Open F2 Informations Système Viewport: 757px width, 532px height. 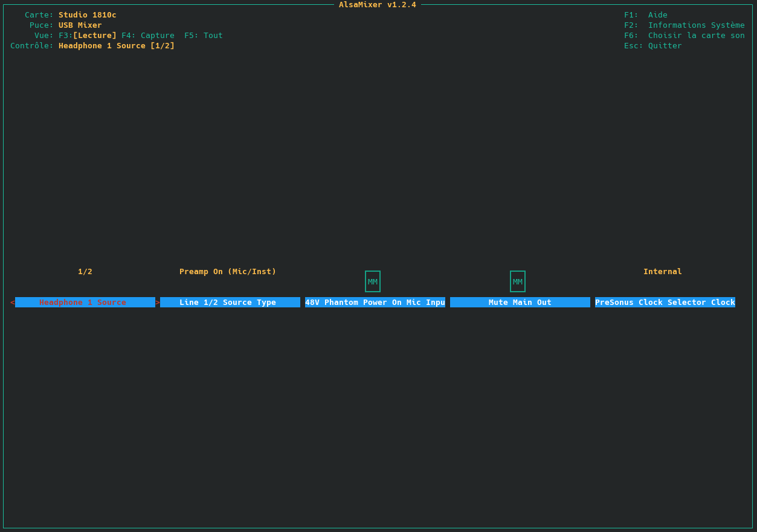tap(685, 25)
